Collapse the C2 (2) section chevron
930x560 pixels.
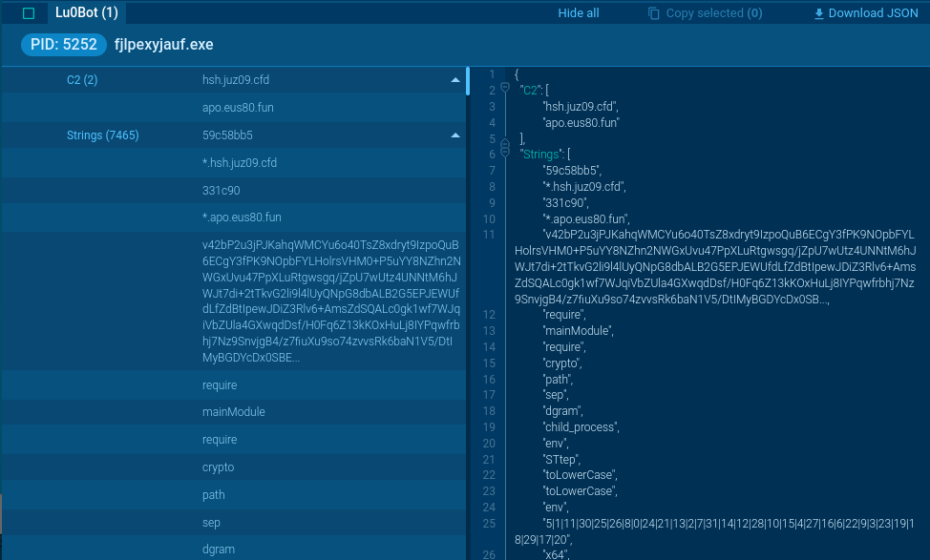pos(455,79)
